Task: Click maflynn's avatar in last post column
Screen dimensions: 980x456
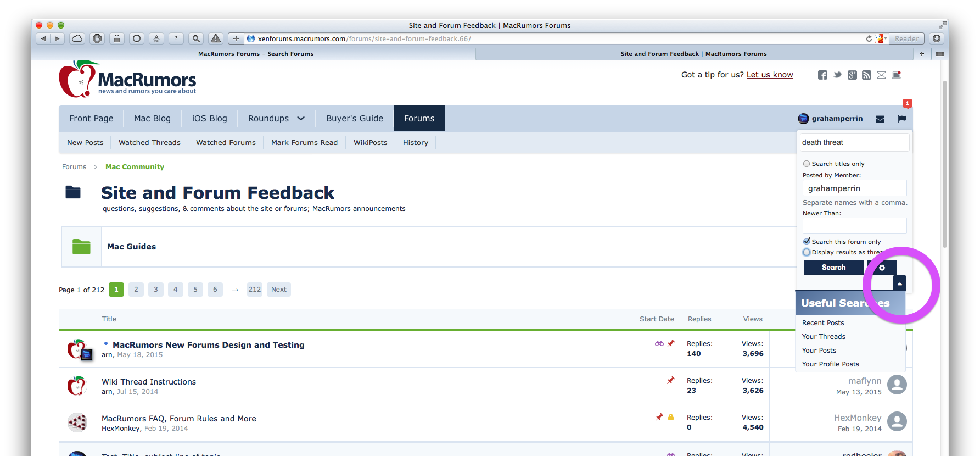Action: click(897, 385)
